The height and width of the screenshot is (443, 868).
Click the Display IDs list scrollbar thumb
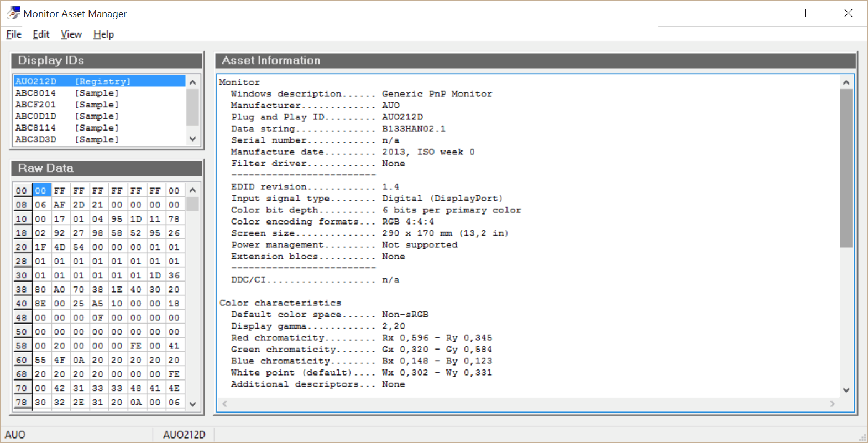pos(192,107)
